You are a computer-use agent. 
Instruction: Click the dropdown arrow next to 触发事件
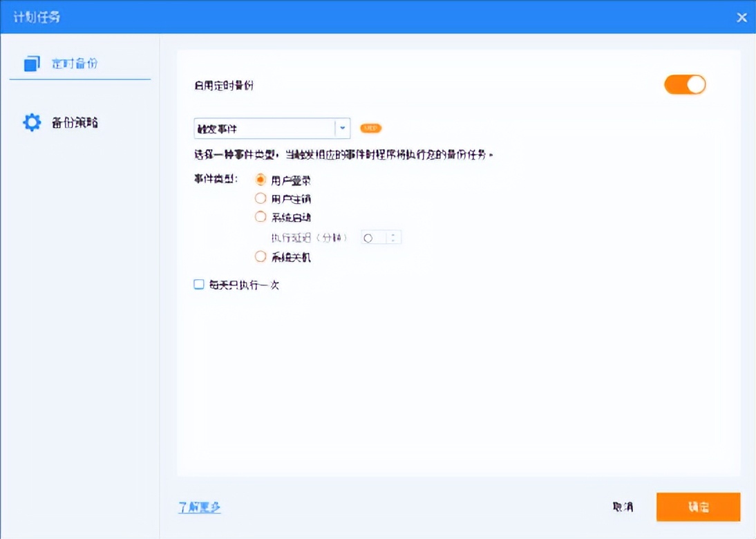click(343, 129)
